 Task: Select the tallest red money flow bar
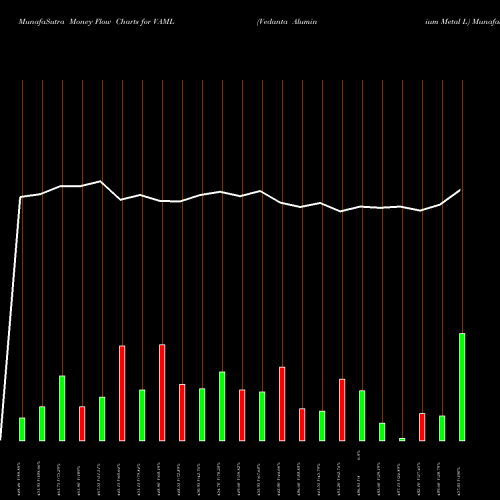point(162,393)
